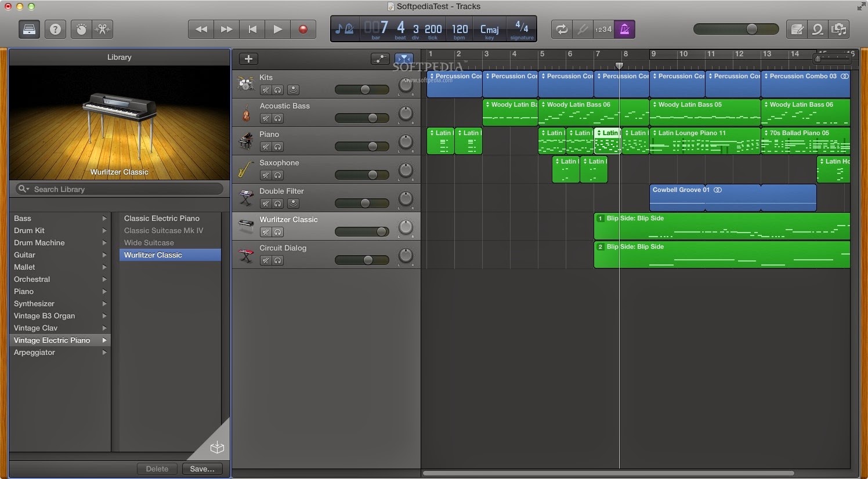Click the Piano track icon
The height and width of the screenshot is (479, 868).
coord(246,141)
